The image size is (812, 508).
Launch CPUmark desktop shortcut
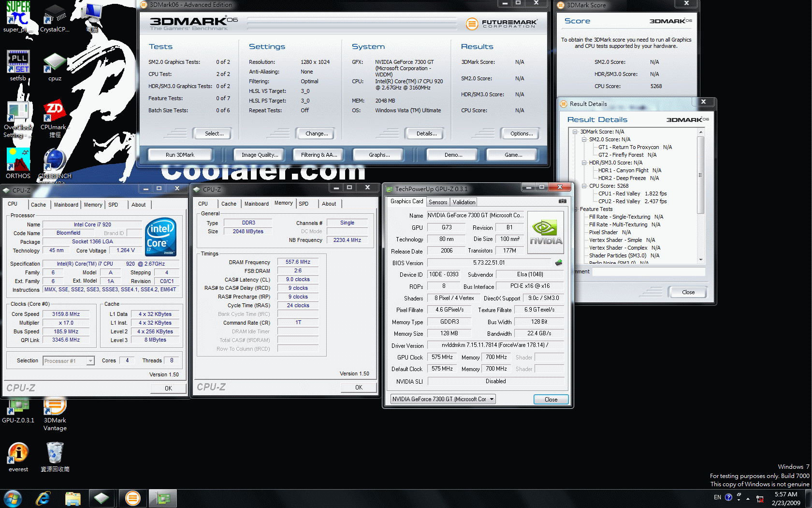tap(55, 120)
